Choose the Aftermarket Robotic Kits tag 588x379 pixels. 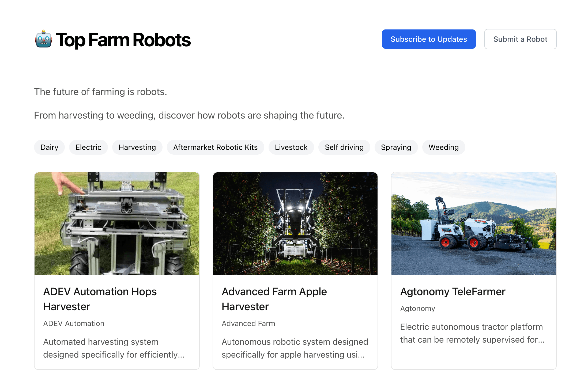[x=215, y=147]
